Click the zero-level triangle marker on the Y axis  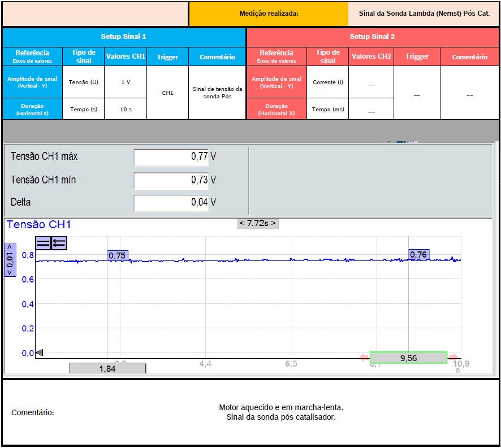(x=39, y=353)
